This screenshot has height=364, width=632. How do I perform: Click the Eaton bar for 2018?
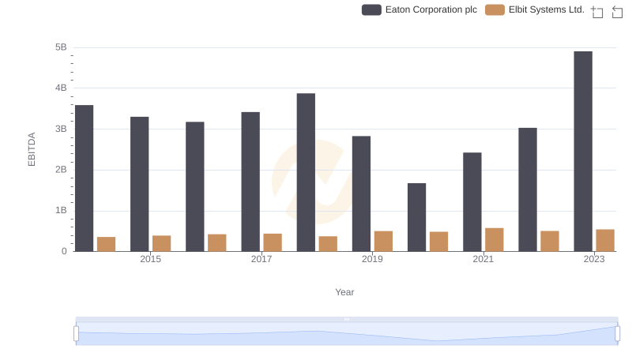306,172
